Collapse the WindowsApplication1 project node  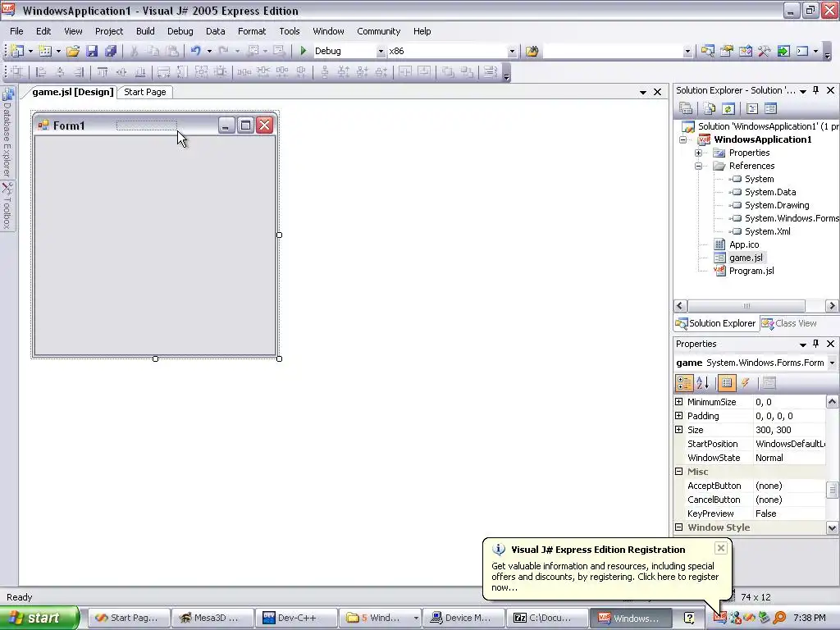pyautogui.click(x=683, y=139)
